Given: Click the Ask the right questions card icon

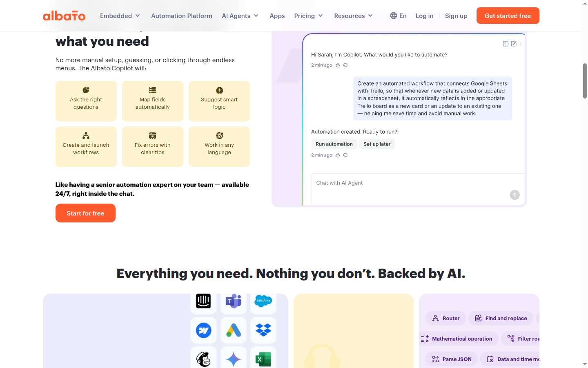Looking at the screenshot, I should (x=86, y=90).
